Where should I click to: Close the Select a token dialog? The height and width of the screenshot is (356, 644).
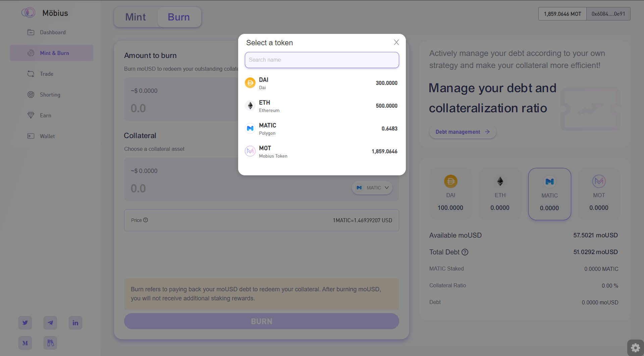pos(396,42)
